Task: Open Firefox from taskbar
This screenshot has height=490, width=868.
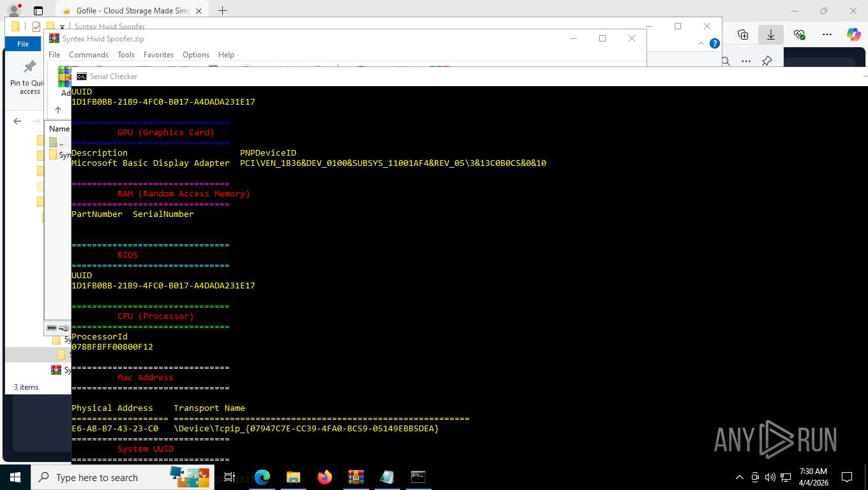Action: (x=324, y=477)
